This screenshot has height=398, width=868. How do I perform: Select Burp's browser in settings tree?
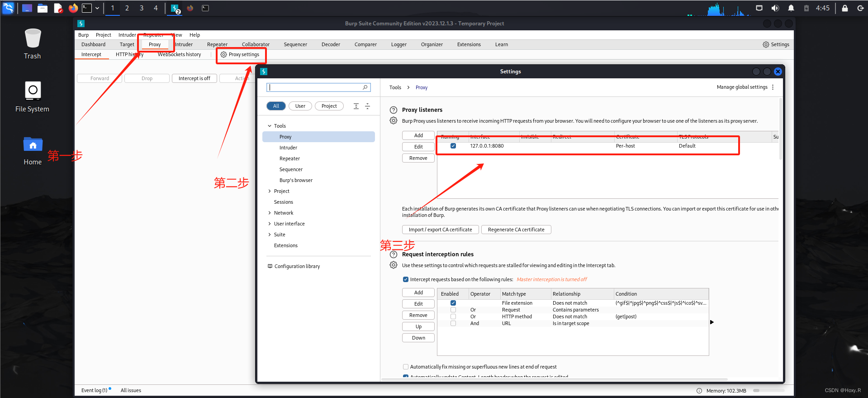tap(296, 180)
